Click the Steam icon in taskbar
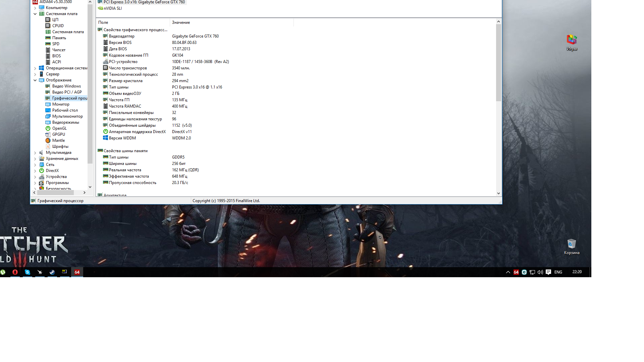Screen dimensions: 644x362 [52, 272]
